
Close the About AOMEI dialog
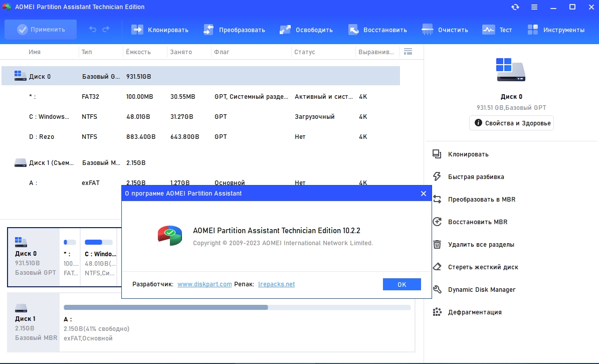coord(423,194)
